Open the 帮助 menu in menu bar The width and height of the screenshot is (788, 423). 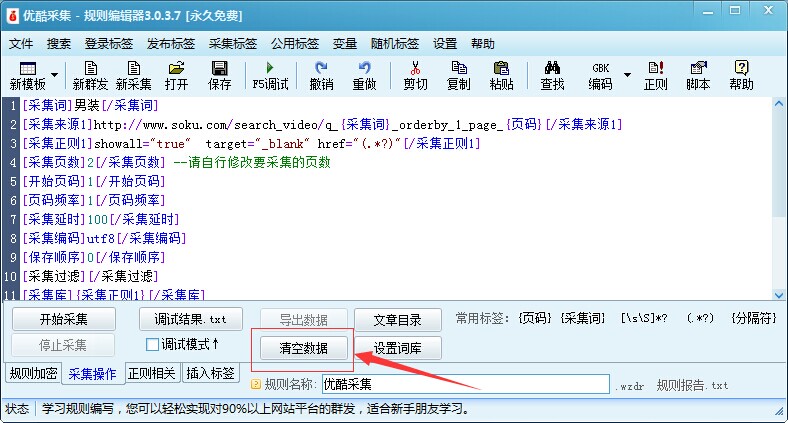[x=483, y=44]
